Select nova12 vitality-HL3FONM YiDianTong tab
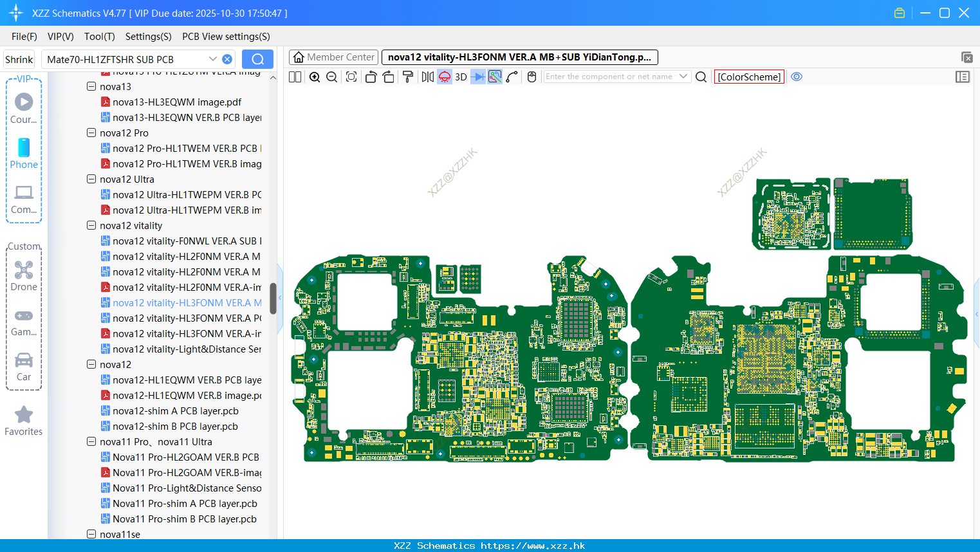 (x=520, y=57)
